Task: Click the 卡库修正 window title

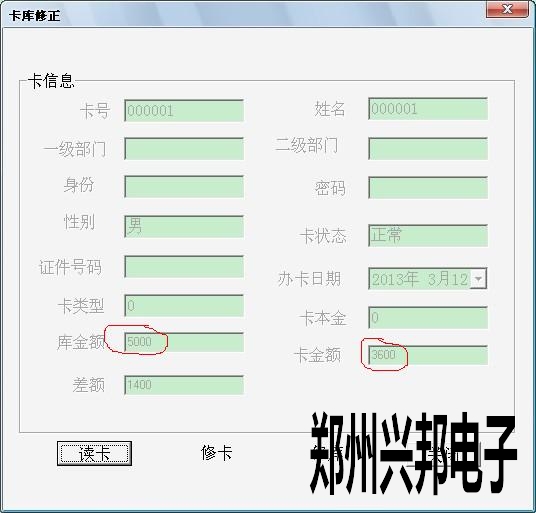Action: pos(35,15)
